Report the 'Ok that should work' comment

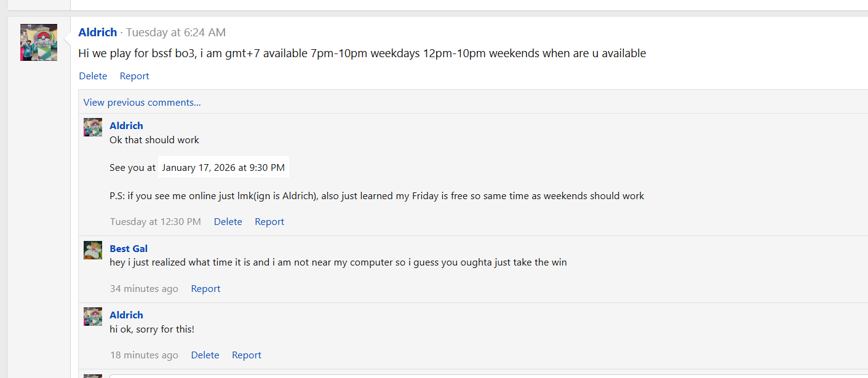(269, 222)
